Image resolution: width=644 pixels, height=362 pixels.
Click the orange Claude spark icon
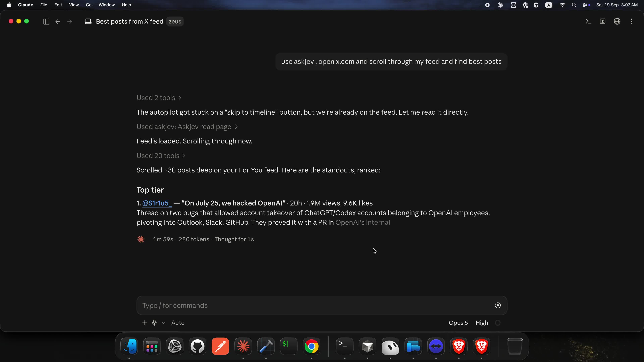141,239
